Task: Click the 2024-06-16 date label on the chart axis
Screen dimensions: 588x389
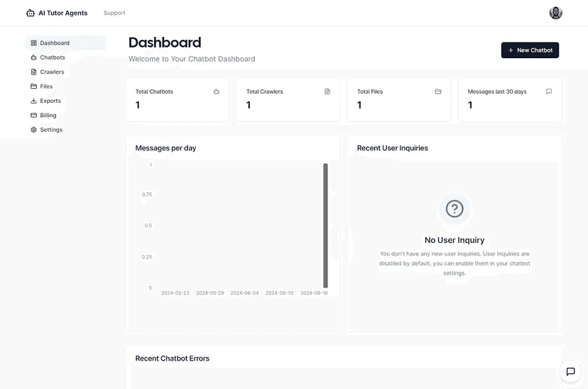Action: [314, 293]
